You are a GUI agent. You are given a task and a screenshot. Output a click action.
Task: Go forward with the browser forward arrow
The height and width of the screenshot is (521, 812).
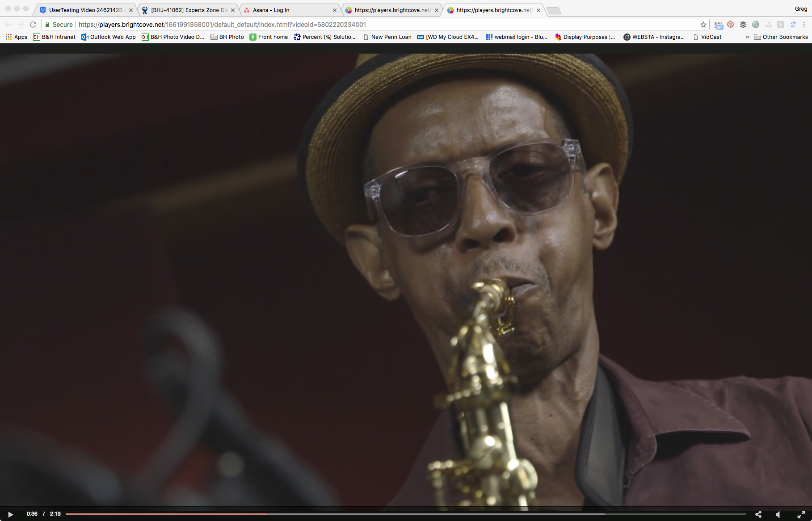(21, 25)
